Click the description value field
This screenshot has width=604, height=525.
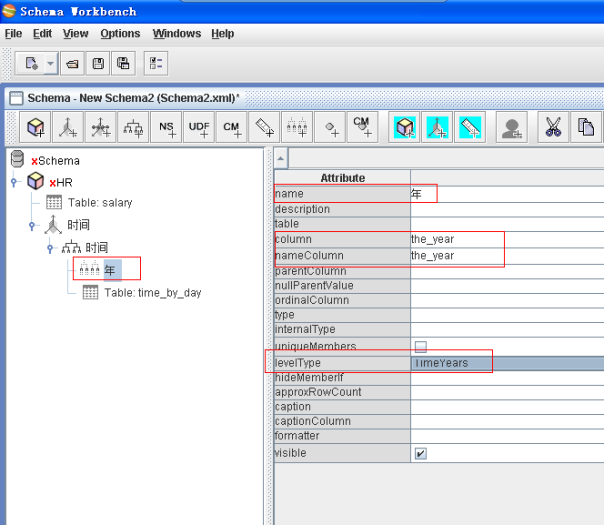click(507, 209)
